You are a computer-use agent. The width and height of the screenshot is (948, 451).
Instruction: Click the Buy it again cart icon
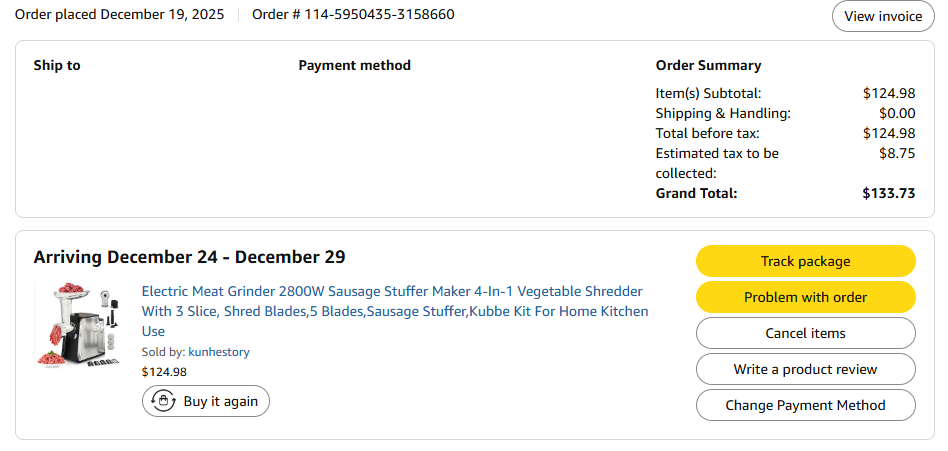[x=163, y=401]
